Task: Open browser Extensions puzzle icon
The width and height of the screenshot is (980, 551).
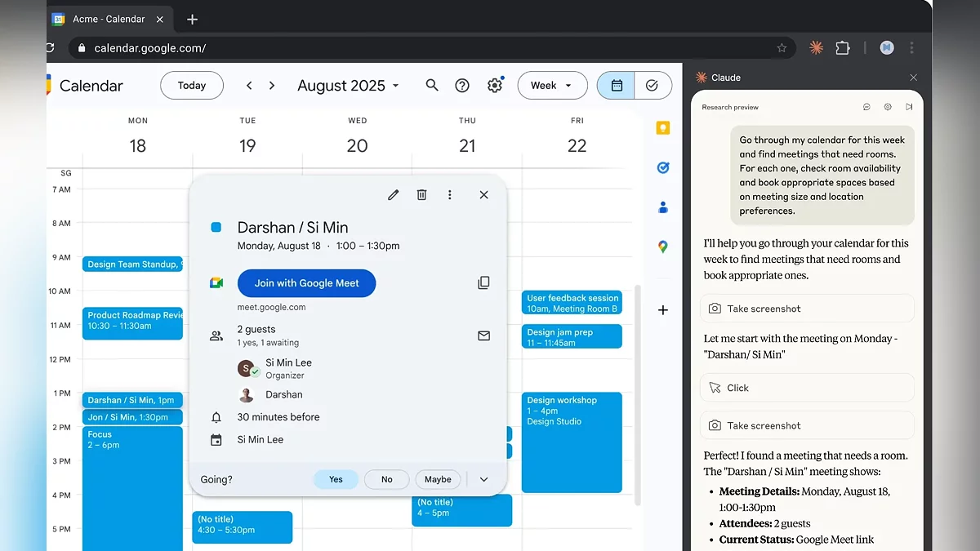Action: [x=843, y=48]
